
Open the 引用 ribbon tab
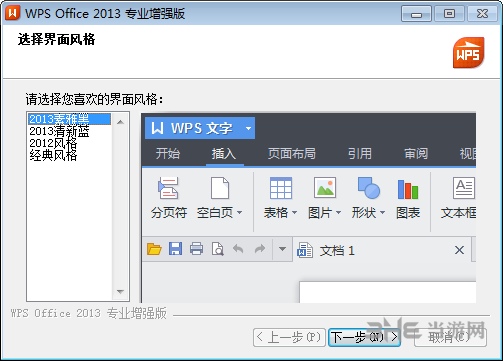click(360, 154)
